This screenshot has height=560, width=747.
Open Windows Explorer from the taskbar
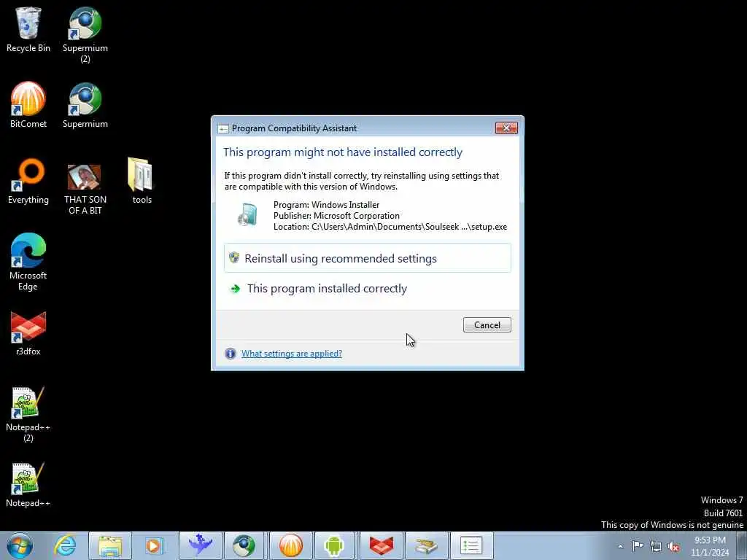tap(110, 545)
